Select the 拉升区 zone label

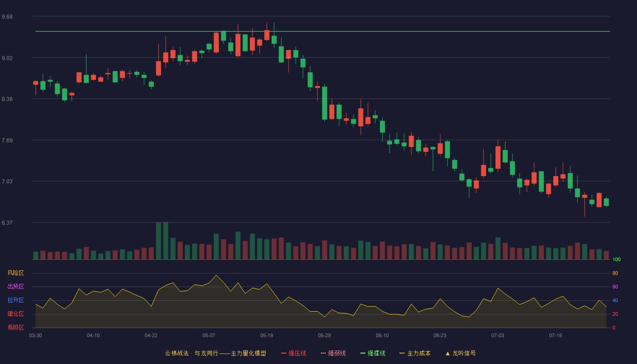click(x=15, y=300)
